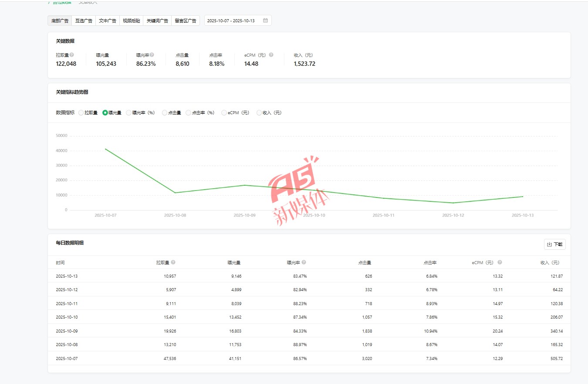Click eCPM help icon in table header
This screenshot has width=588, height=384.
pyautogui.click(x=500, y=262)
